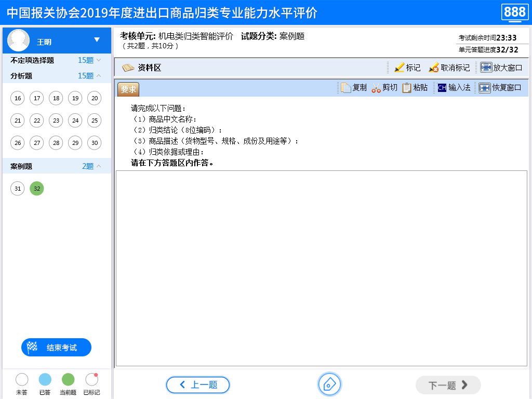532x399 pixels.
Task: Open the 要求 tab
Action: [x=128, y=89]
